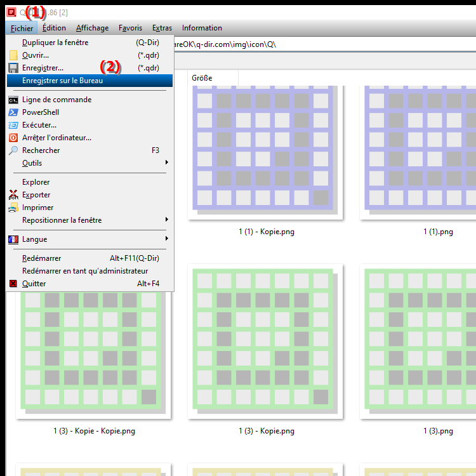
Task: Expand the Outils submenu arrow
Action: pos(167,163)
